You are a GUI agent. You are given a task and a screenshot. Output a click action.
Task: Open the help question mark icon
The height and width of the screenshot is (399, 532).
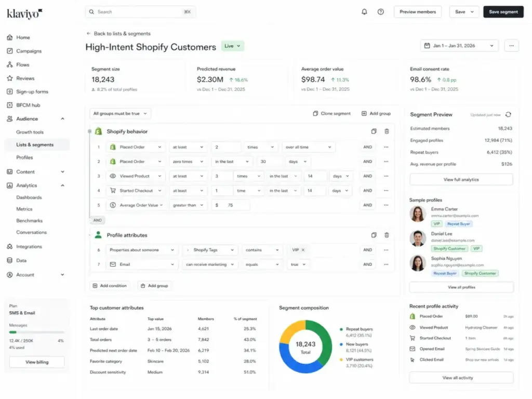click(381, 12)
